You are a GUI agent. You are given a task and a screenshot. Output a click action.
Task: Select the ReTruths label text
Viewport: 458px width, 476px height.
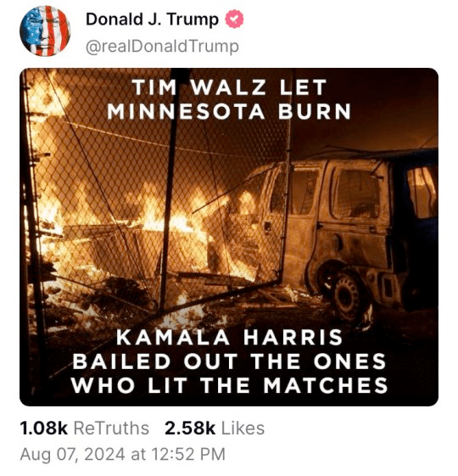tap(111, 428)
